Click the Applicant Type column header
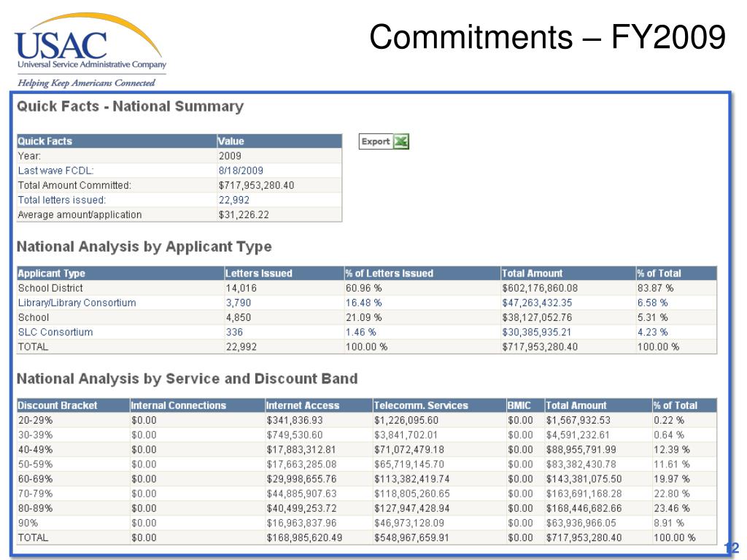This screenshot has width=747, height=560. (x=120, y=273)
